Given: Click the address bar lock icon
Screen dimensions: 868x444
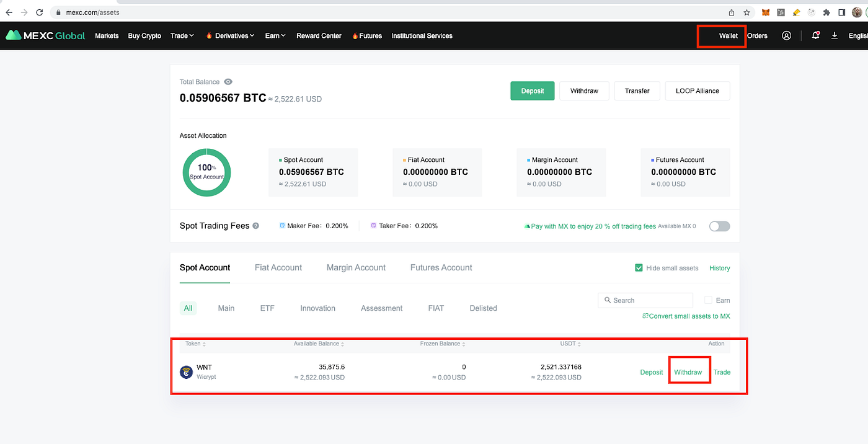Looking at the screenshot, I should 58,12.
